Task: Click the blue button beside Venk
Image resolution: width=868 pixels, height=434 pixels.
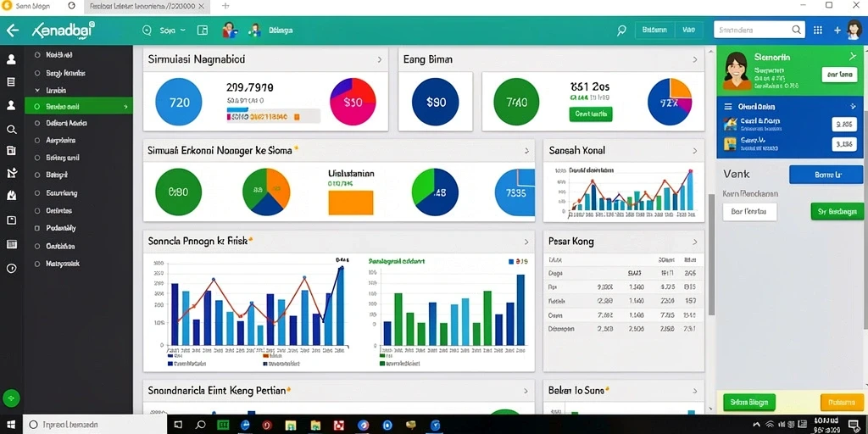Action: [x=826, y=175]
